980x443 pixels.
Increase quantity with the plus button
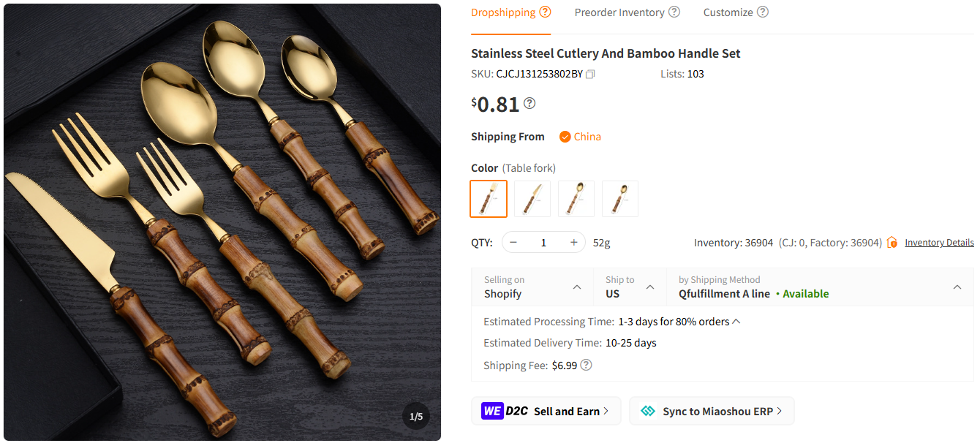pyautogui.click(x=573, y=242)
